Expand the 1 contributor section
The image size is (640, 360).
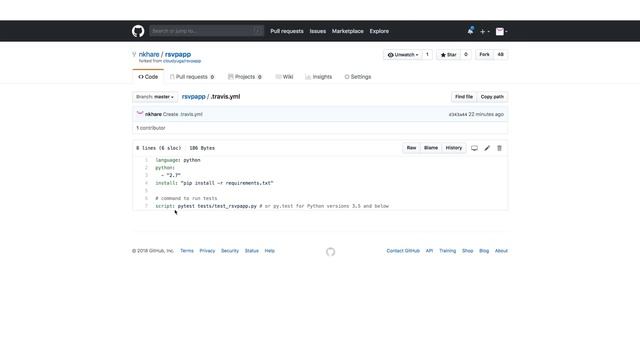tap(151, 128)
